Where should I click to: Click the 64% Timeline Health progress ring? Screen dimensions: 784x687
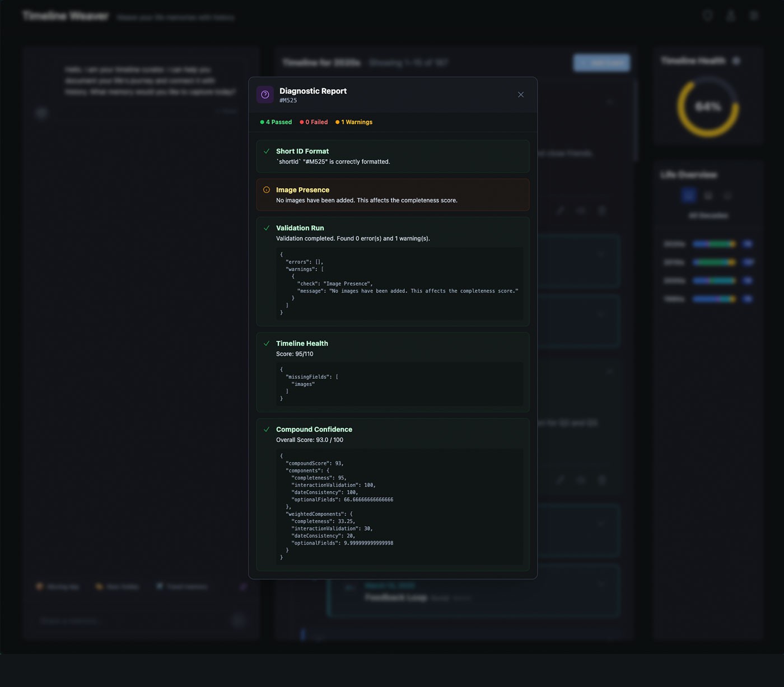pyautogui.click(x=708, y=106)
